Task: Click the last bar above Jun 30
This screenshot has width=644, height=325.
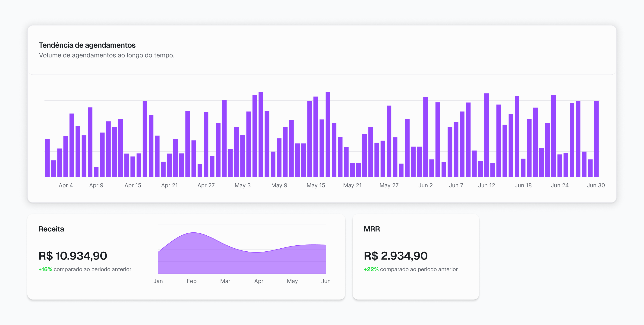Action: (596, 139)
